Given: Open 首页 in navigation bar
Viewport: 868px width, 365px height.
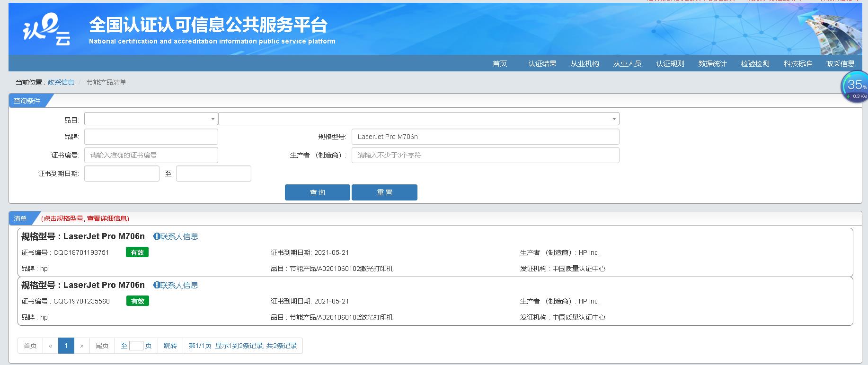Looking at the screenshot, I should tap(500, 64).
